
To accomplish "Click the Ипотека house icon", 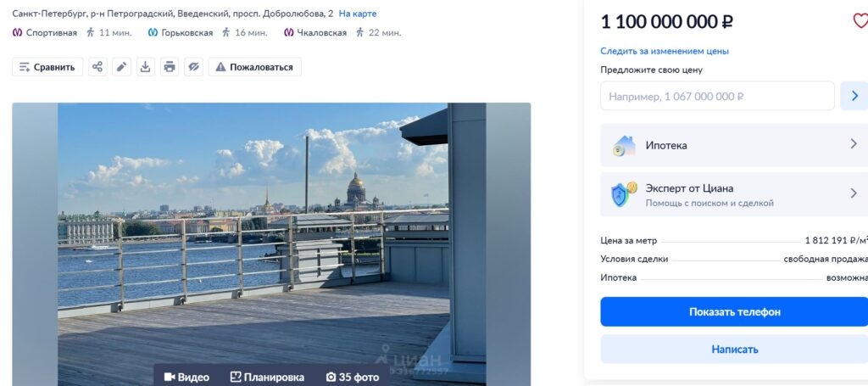I will (x=624, y=145).
